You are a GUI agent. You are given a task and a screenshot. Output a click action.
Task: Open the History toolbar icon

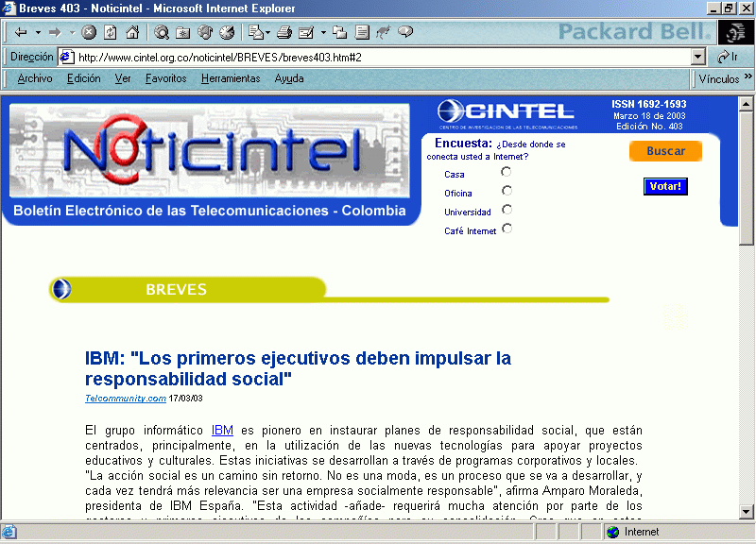click(x=227, y=32)
